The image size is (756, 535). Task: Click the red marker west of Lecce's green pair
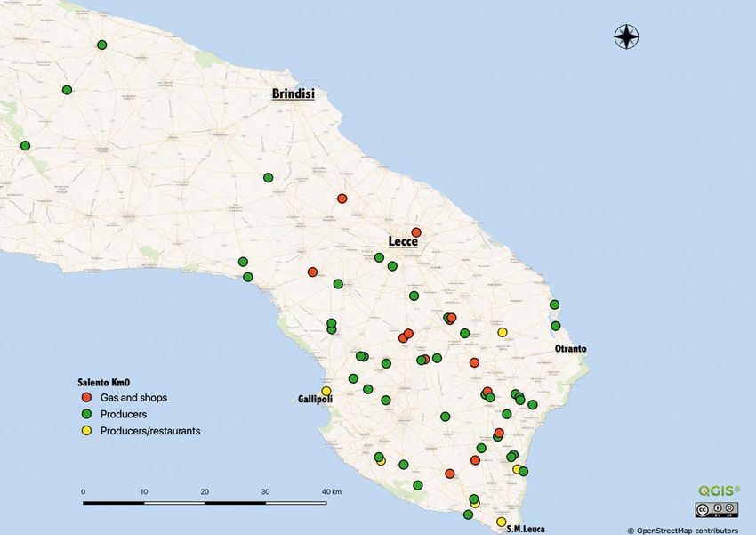click(312, 272)
